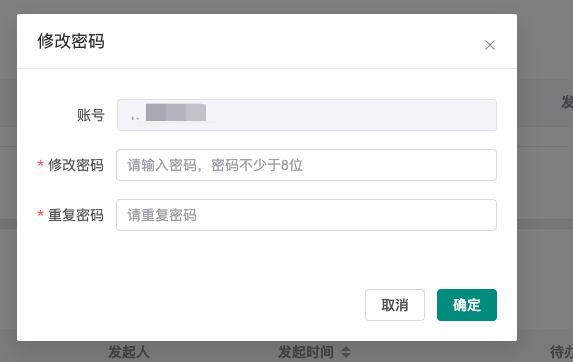Click the 发起时间 column header text
Screen dimensions: 573x362
click(x=306, y=352)
